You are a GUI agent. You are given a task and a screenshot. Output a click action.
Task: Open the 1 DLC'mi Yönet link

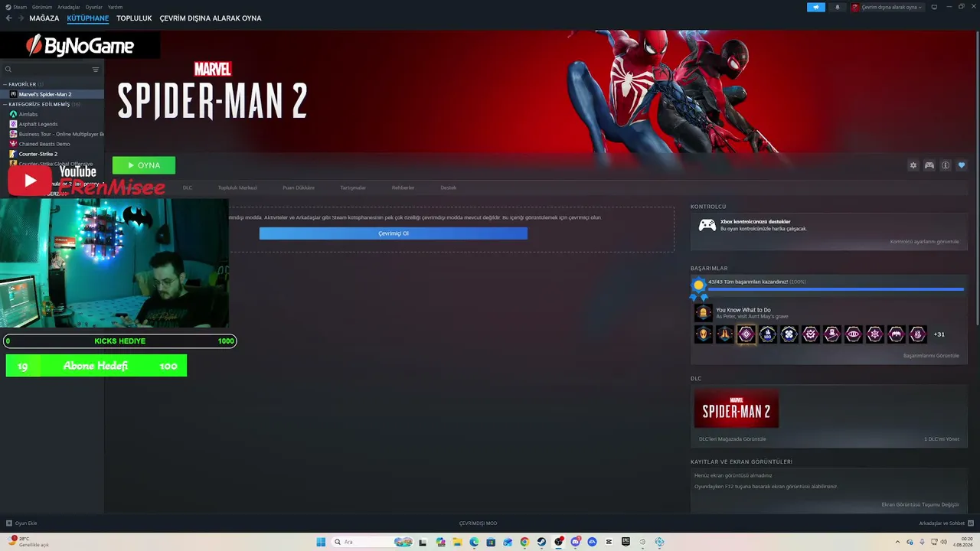[942, 439]
